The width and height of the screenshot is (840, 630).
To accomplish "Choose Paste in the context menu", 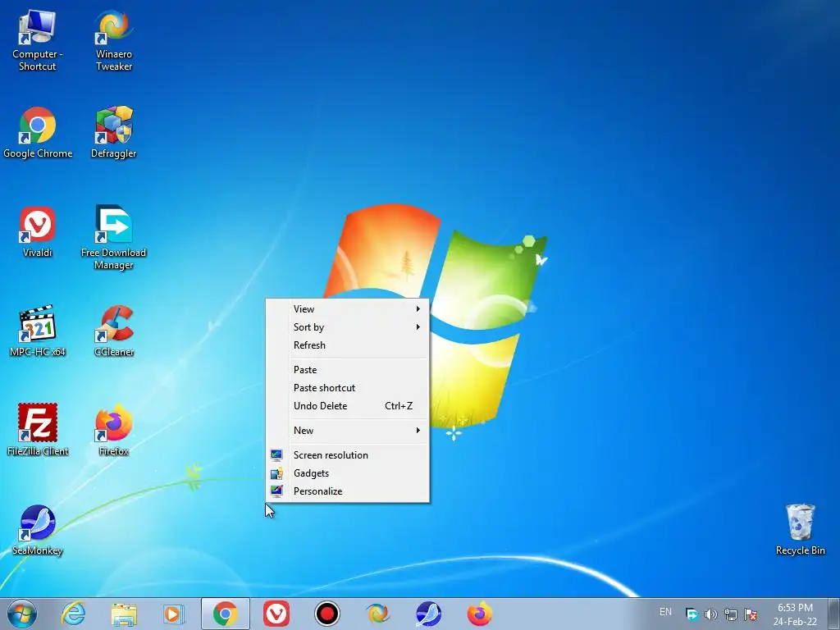I will [348, 370].
